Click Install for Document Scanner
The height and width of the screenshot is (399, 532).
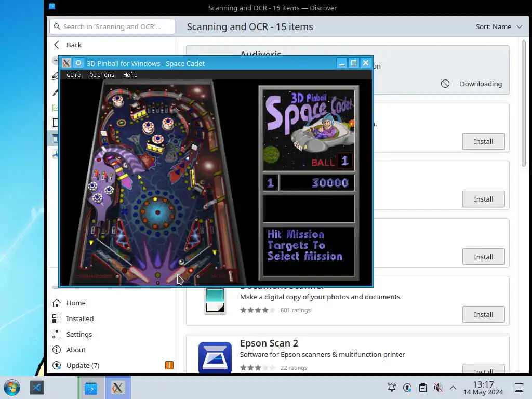(484, 314)
